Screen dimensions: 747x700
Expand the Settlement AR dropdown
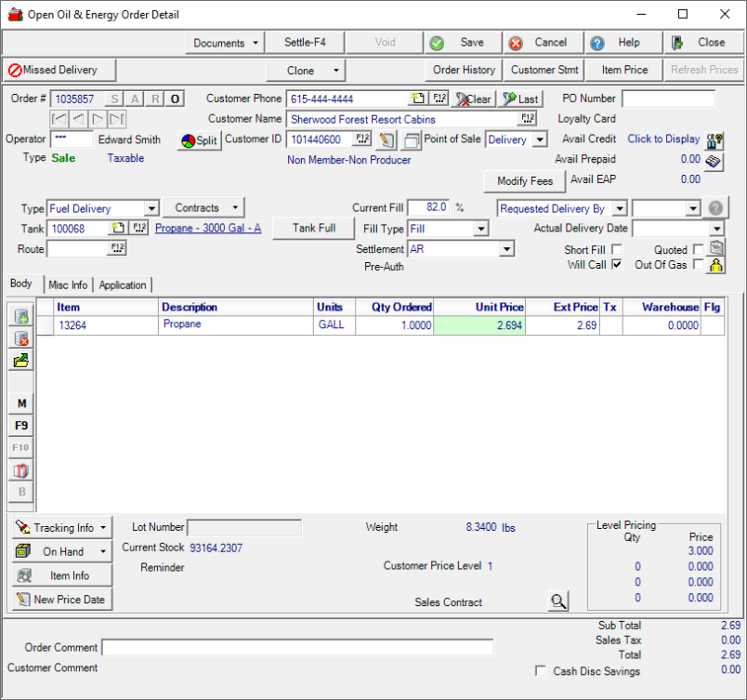506,249
